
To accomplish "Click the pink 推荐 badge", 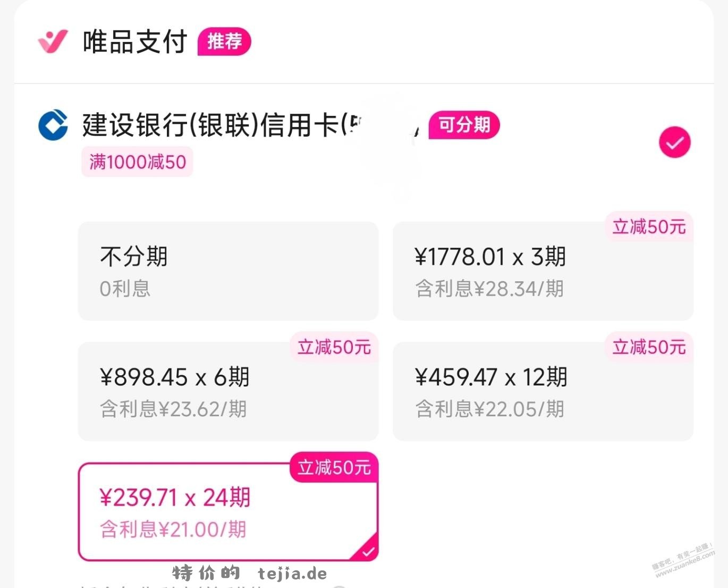I will pyautogui.click(x=224, y=41).
